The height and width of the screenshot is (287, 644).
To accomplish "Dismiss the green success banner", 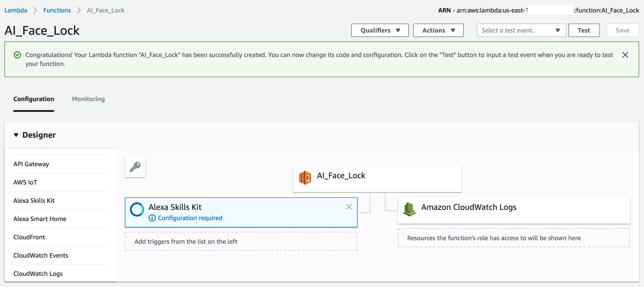I will (x=625, y=55).
